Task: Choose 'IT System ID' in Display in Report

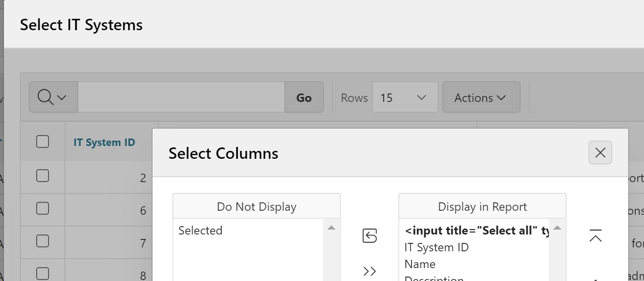Action: 436,247
